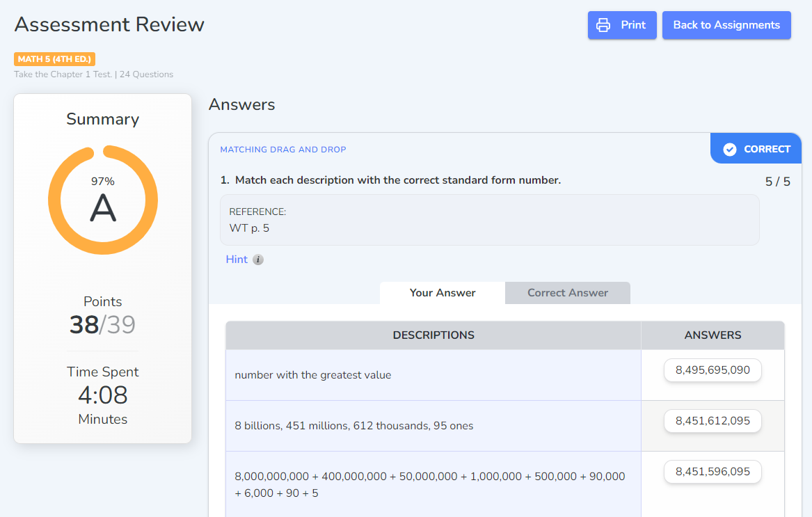Go back to Assignments
Image resolution: width=812 pixels, height=517 pixels.
click(x=726, y=25)
